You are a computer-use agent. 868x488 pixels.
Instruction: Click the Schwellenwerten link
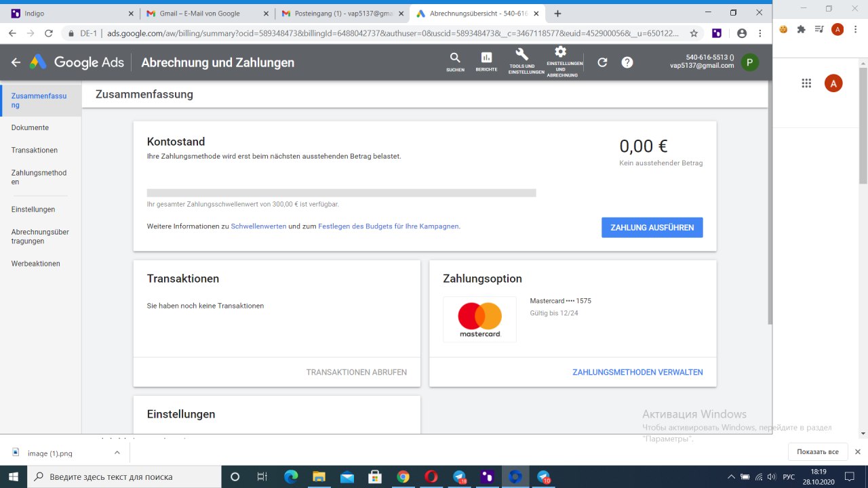click(258, 226)
